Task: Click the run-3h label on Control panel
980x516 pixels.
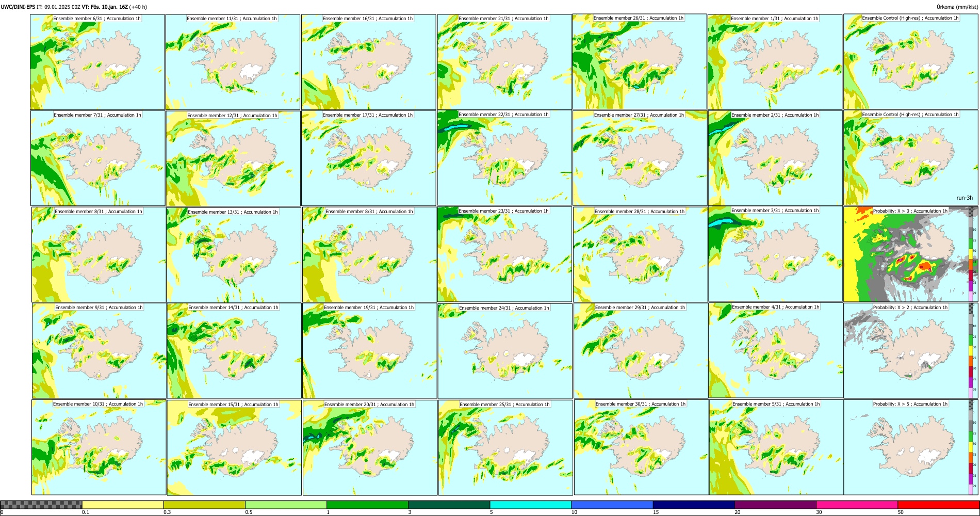Action: (965, 198)
